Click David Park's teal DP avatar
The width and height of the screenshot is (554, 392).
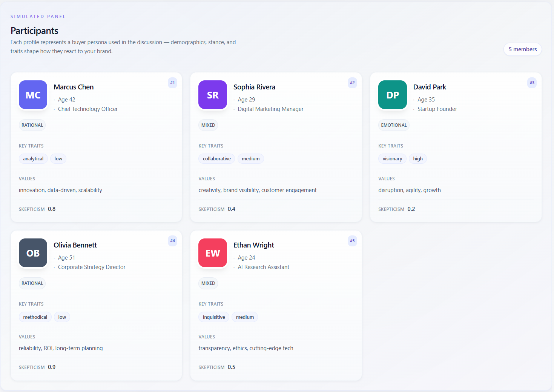[x=392, y=95]
